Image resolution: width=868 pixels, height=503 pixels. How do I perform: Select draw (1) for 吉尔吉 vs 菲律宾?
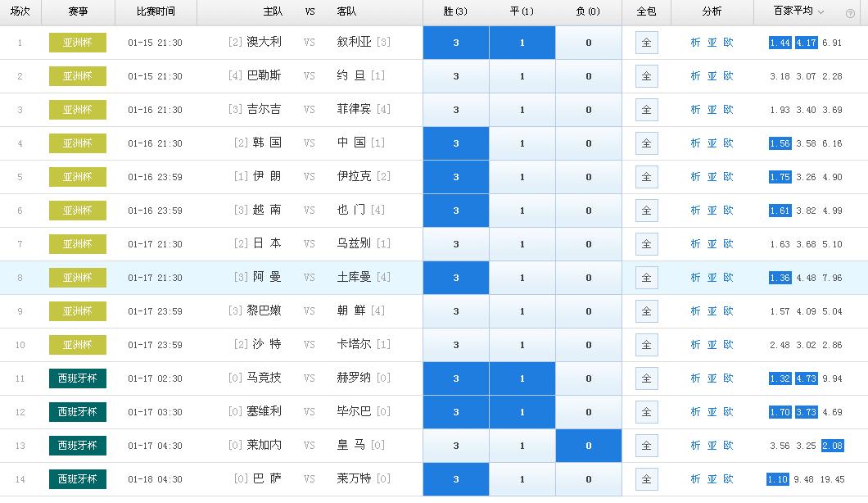[522, 110]
